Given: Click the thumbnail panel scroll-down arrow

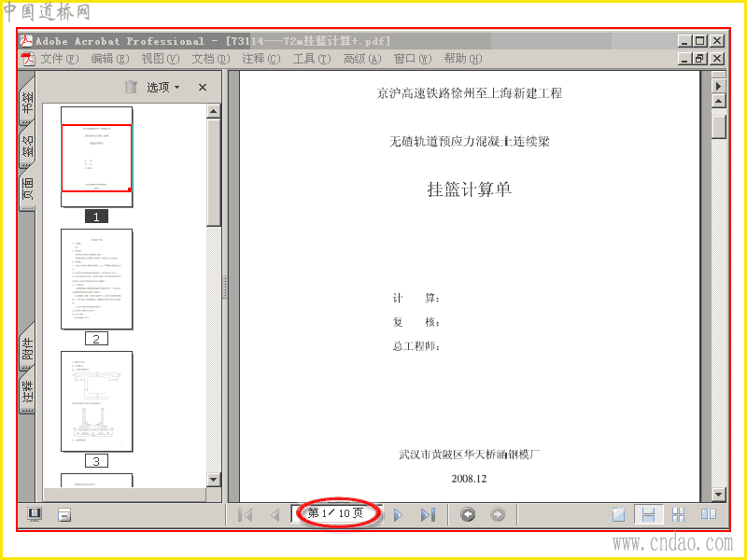Looking at the screenshot, I should point(214,480).
